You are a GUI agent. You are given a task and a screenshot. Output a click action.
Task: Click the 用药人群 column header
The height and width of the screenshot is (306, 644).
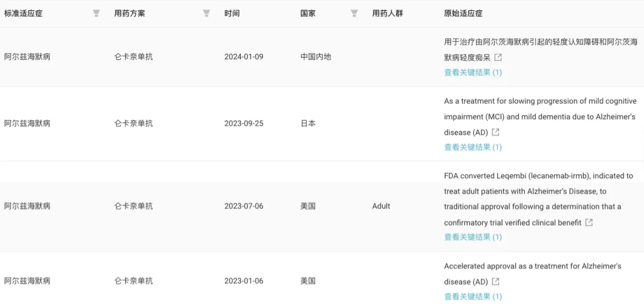(387, 13)
